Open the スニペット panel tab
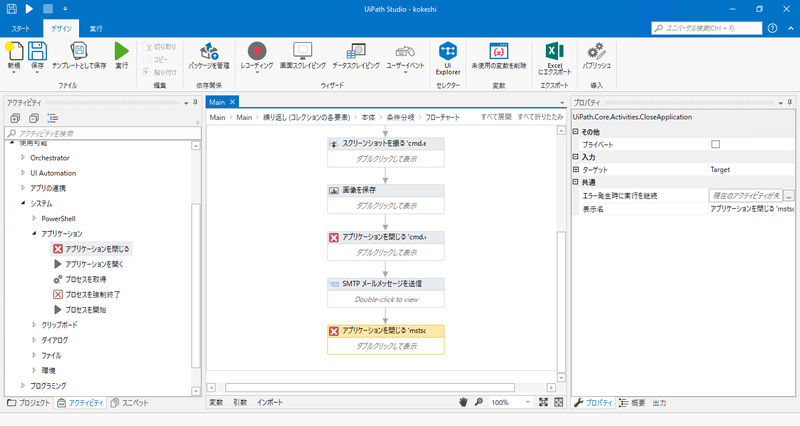The height and width of the screenshot is (426, 800). pyautogui.click(x=129, y=403)
